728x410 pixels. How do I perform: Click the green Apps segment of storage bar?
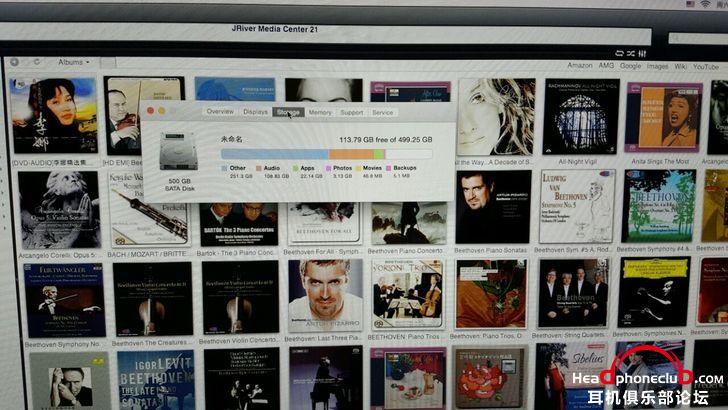pos(379,154)
